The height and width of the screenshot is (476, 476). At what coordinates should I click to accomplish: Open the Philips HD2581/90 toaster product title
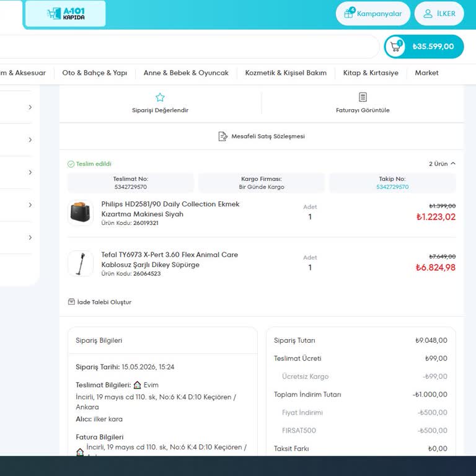(x=170, y=209)
